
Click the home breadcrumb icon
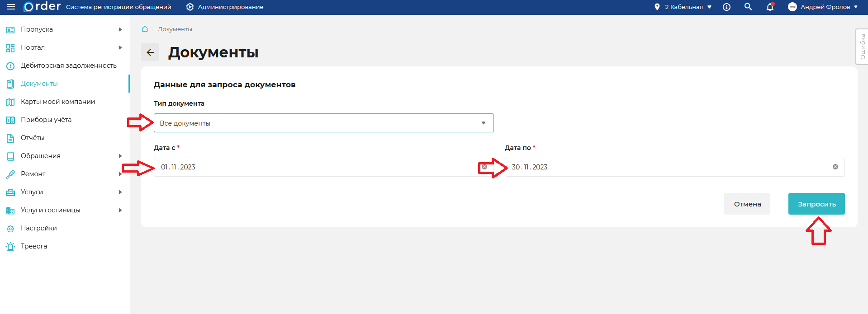click(x=145, y=29)
